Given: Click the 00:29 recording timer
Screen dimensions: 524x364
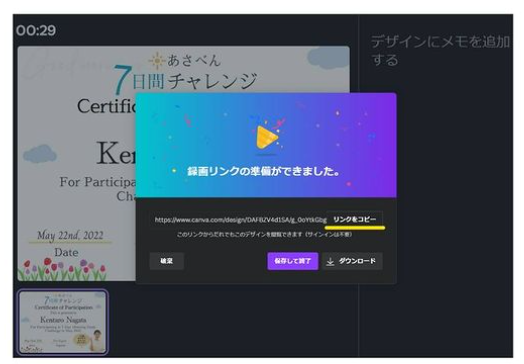Looking at the screenshot, I should [36, 30].
